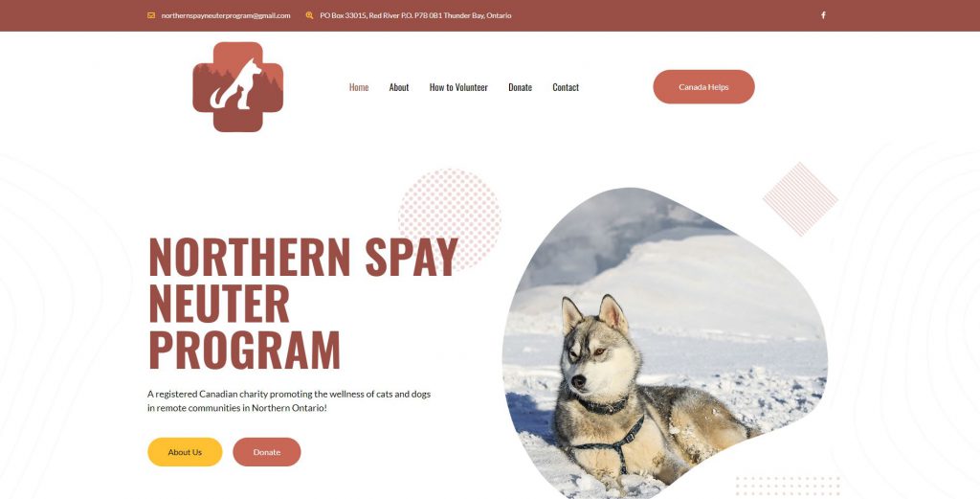
Task: Click the husky dog photo
Action: (x=665, y=343)
